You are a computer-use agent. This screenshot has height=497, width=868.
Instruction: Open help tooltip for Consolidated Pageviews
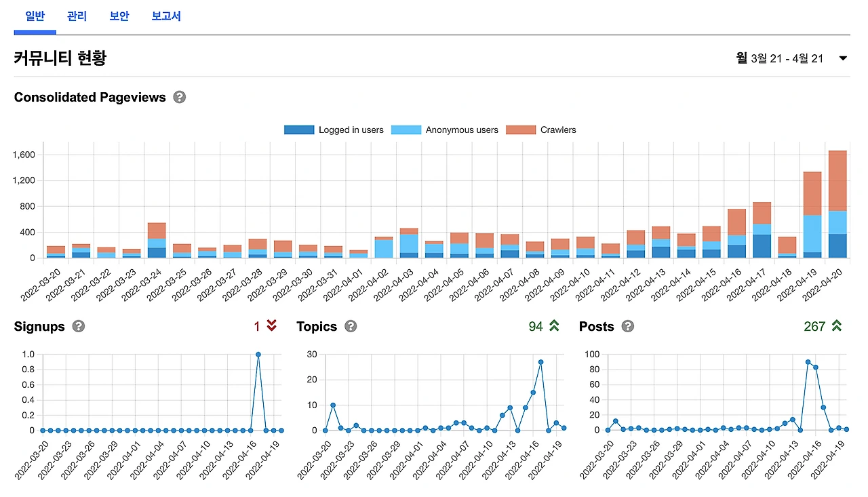coord(179,97)
